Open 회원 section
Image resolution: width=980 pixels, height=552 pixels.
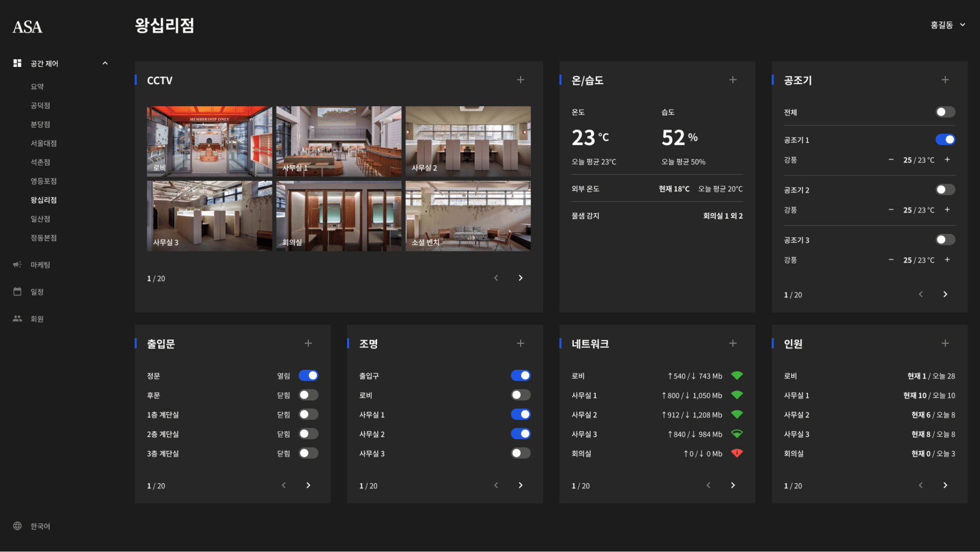coord(37,319)
